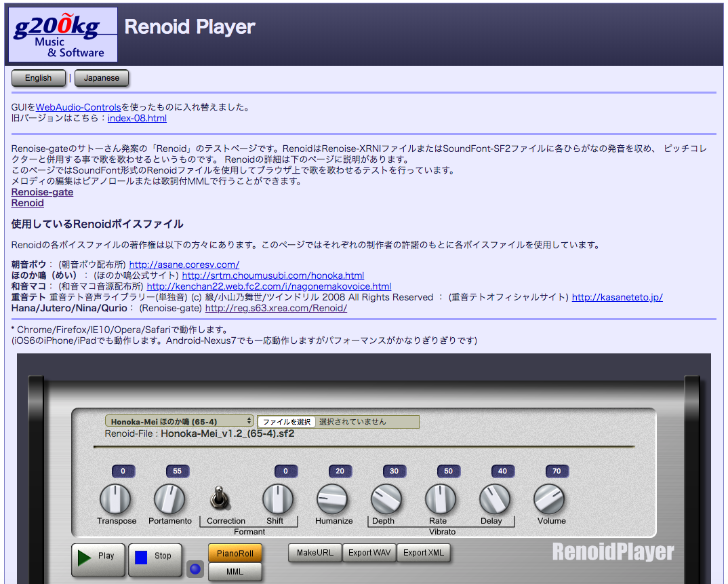728x584 pixels.
Task: Click the g200kg Music & Software logo
Action: 63,35
